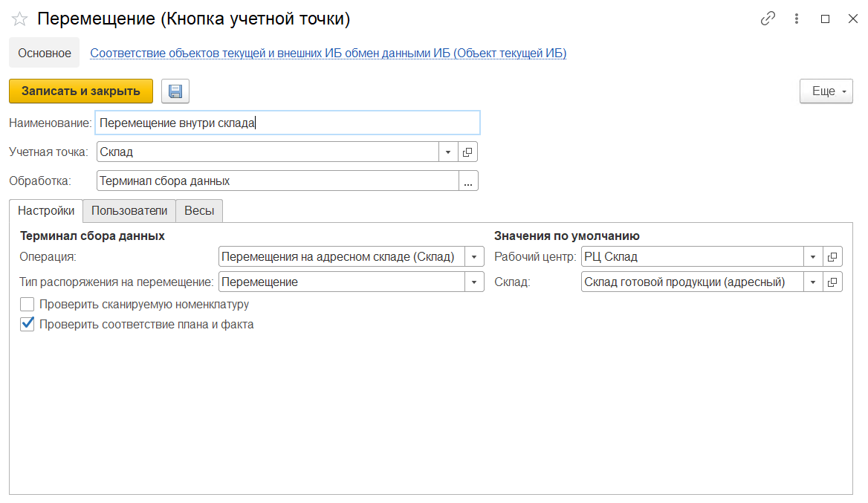Screen dimensions: 868x503
Task: Add form to favorites with star icon
Action: [x=19, y=19]
